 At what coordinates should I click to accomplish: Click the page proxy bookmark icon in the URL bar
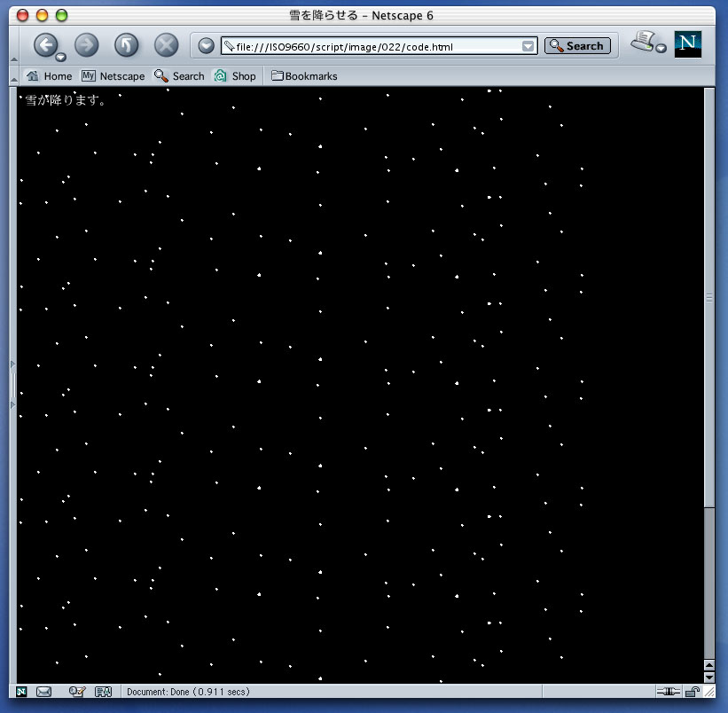229,46
